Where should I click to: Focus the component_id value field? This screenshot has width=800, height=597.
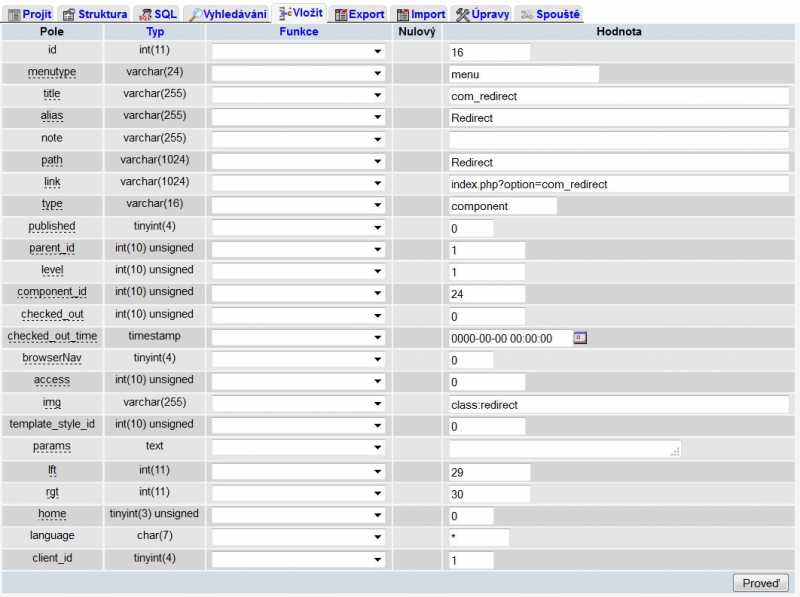(x=487, y=294)
